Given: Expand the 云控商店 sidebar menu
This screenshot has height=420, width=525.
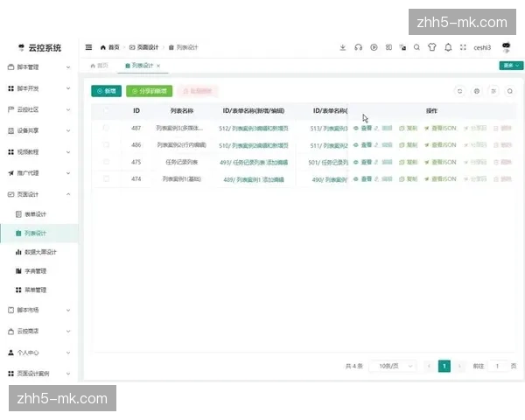Looking at the screenshot, I should coord(38,332).
